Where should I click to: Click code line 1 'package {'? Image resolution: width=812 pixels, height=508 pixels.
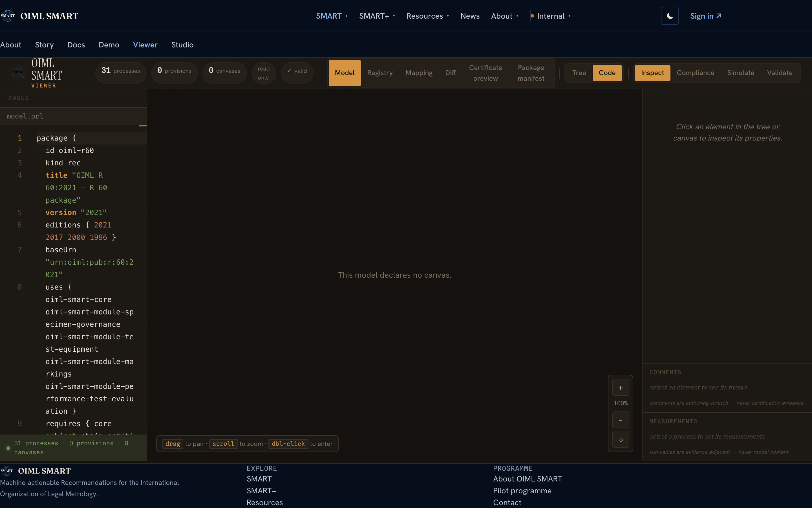[x=56, y=138]
